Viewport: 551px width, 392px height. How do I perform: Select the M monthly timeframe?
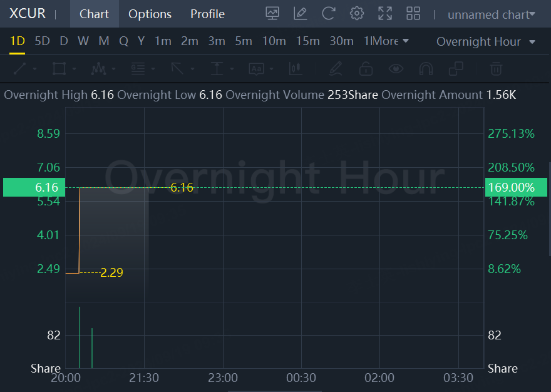coord(104,41)
